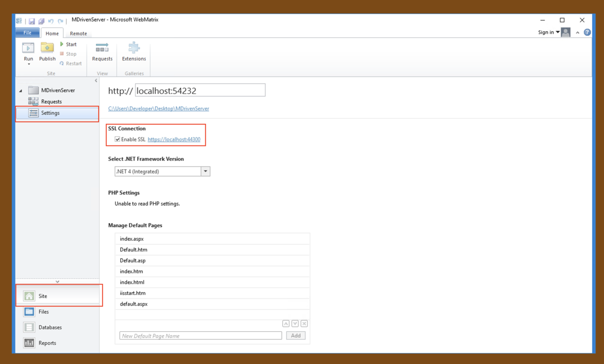Click the site URL field localhost:54232
This screenshot has height=364, width=604.
[200, 91]
